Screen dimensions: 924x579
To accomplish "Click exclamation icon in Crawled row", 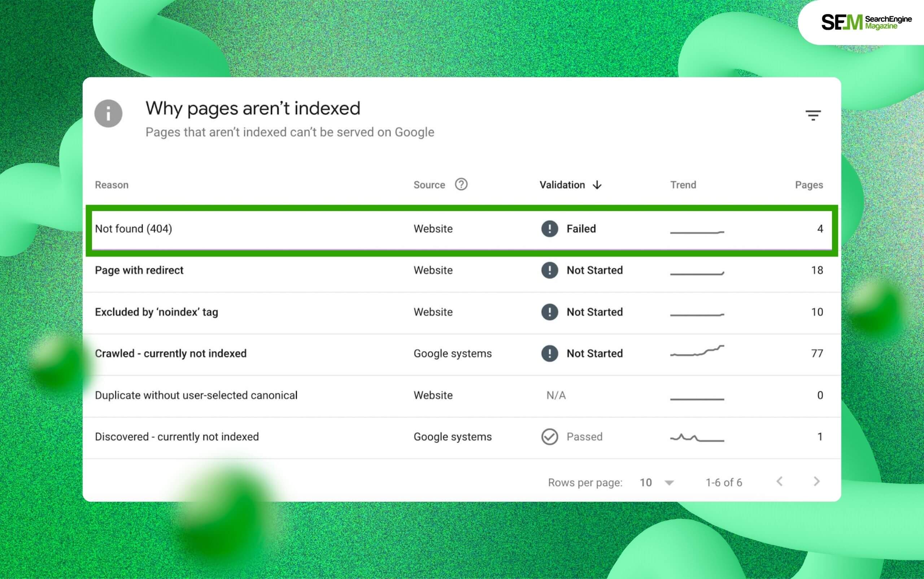I will 549,353.
